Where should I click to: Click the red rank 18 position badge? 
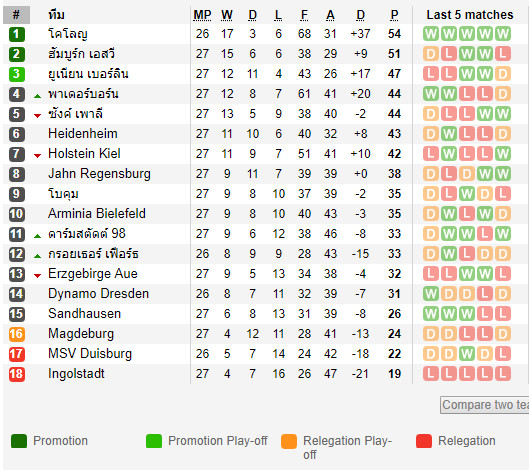pyautogui.click(x=17, y=374)
